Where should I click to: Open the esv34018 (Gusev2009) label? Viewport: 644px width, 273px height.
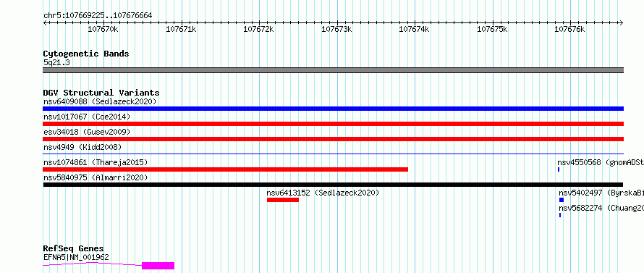(x=87, y=132)
